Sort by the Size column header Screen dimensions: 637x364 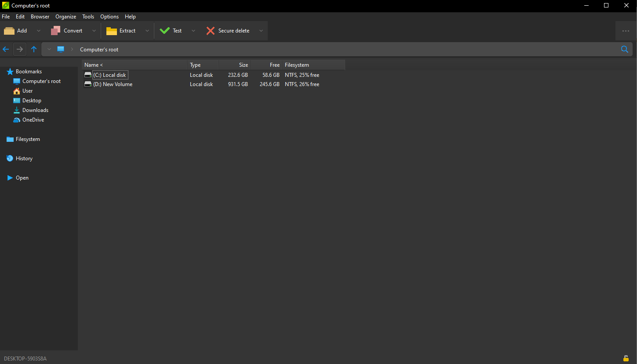click(235, 65)
